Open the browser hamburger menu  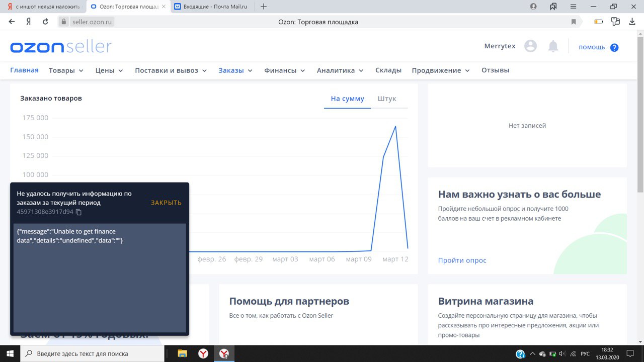(x=573, y=7)
